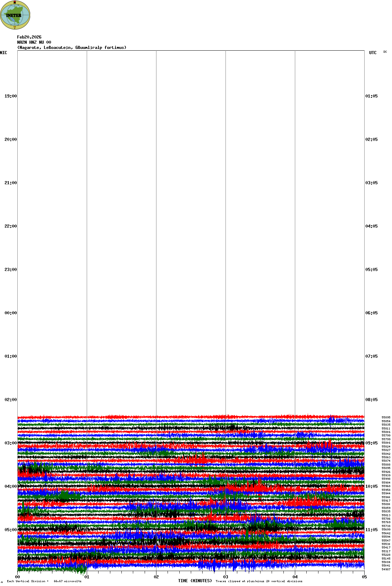Select the 00:00 NIC time label
The height and width of the screenshot is (586, 392).
(10, 313)
